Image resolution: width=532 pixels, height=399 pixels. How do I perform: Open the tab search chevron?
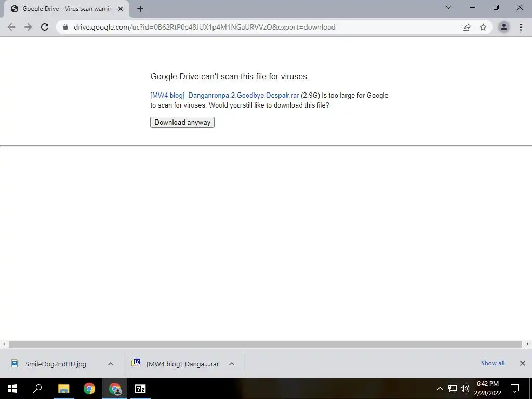448,7
